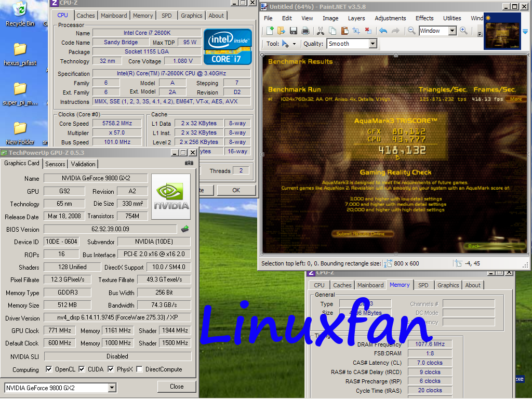Open the image list arrow beside thumbnail
This screenshot has width=532, height=399.
tap(525, 32)
